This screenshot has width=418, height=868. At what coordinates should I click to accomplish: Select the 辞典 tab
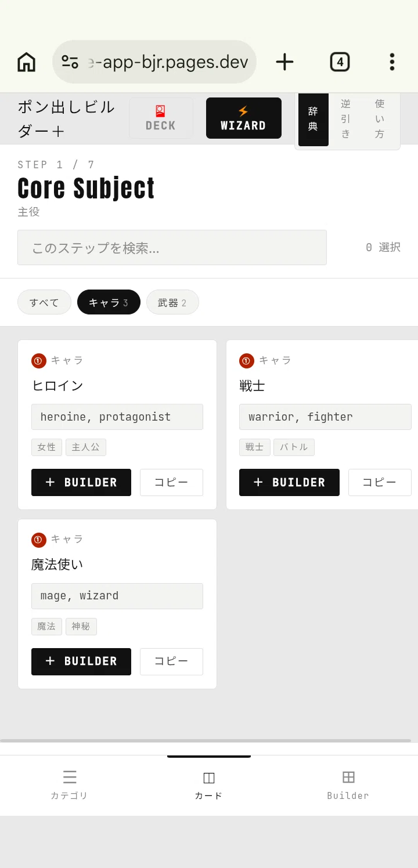coord(313,119)
